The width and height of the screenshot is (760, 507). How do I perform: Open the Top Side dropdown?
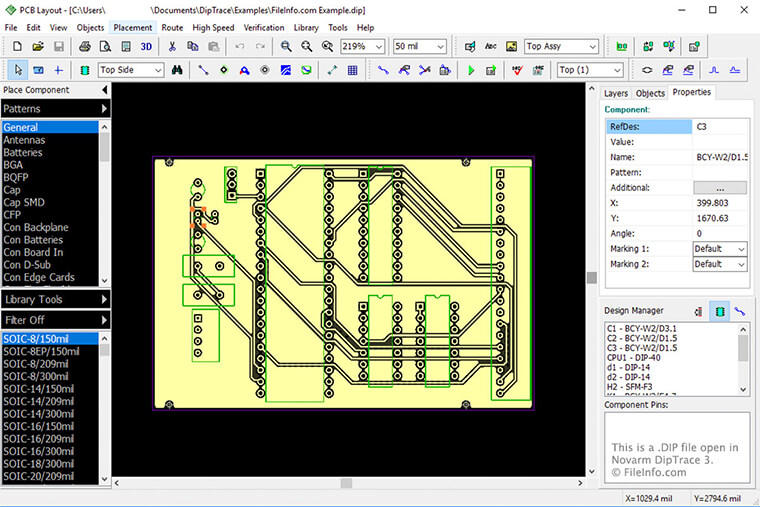pyautogui.click(x=130, y=70)
